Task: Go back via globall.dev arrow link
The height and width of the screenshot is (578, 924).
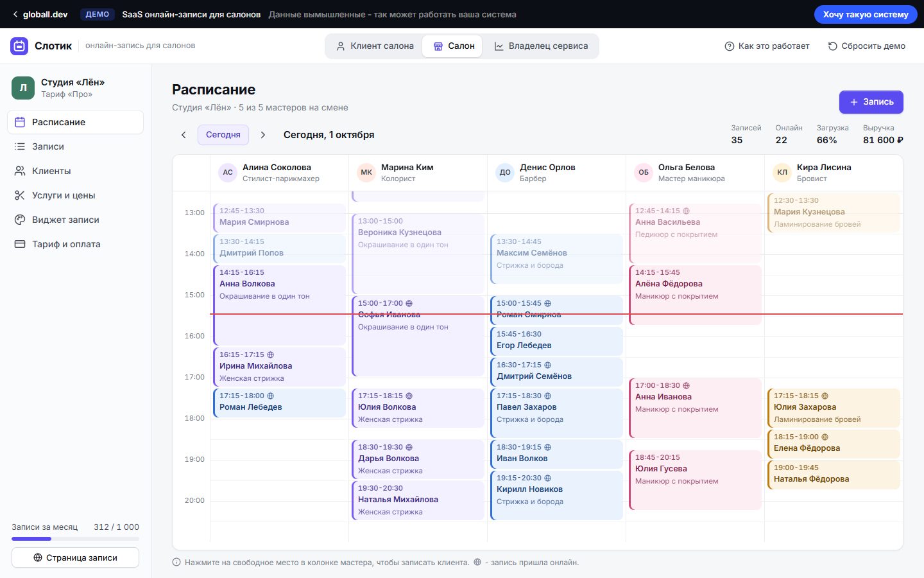Action: 40,14
